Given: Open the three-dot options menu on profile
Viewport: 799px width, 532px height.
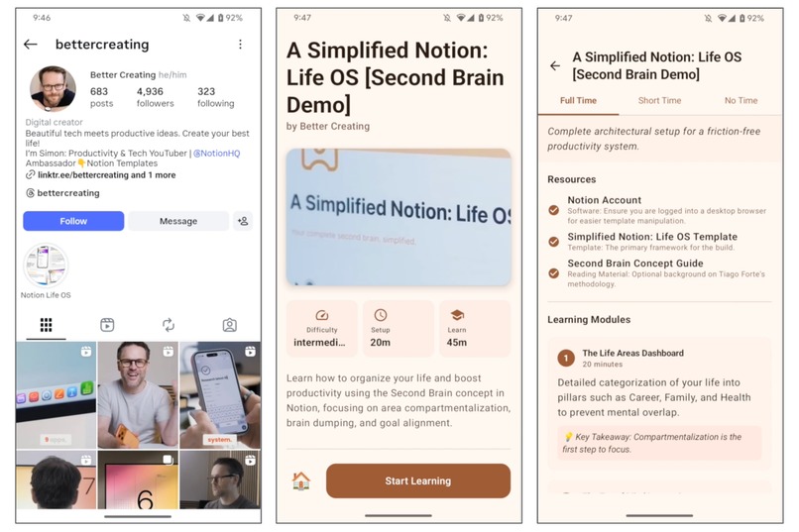Looking at the screenshot, I should [240, 45].
